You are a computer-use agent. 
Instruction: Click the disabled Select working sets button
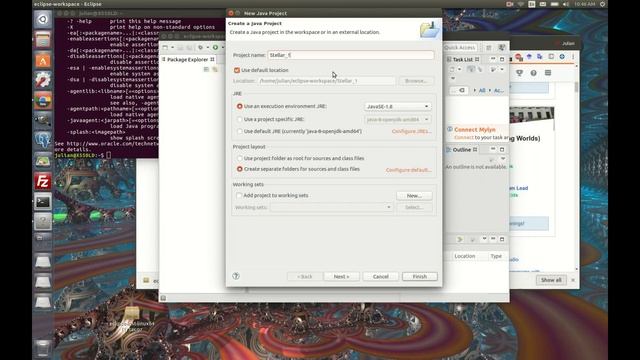[414, 207]
